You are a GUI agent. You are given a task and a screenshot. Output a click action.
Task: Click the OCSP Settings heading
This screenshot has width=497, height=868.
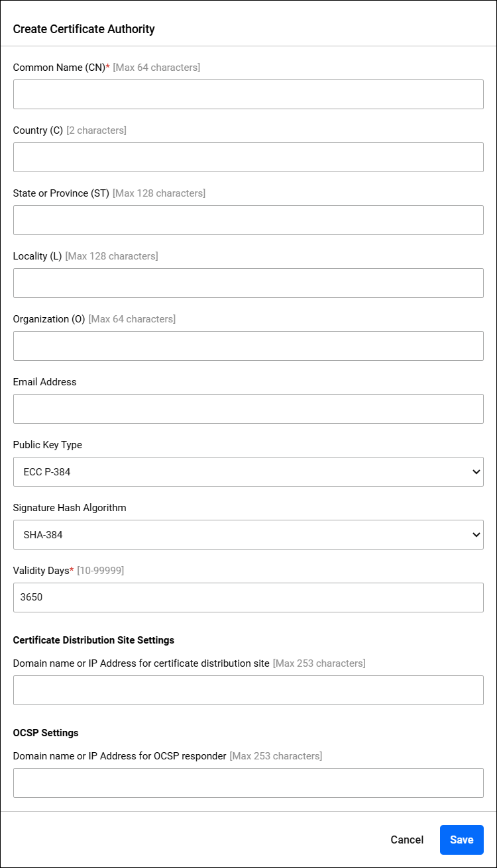coord(46,733)
